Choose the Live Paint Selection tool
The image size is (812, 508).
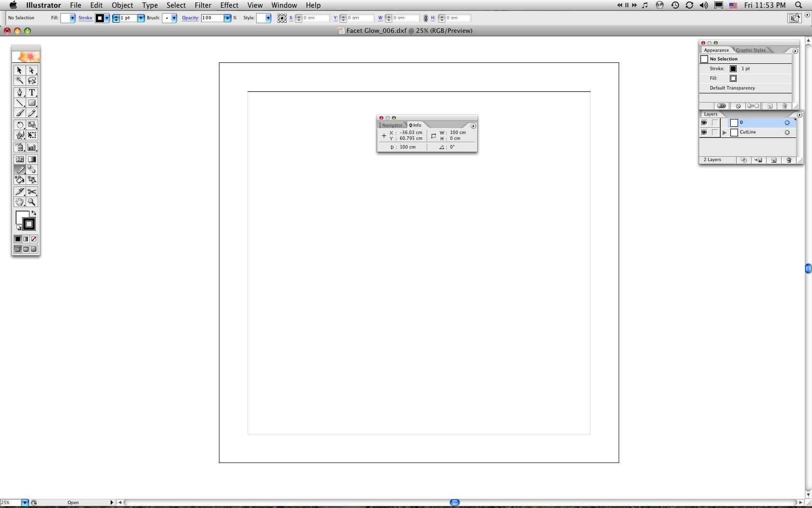32,179
